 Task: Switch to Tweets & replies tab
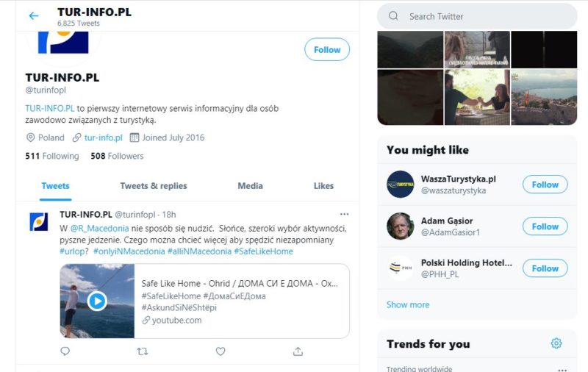click(x=154, y=186)
